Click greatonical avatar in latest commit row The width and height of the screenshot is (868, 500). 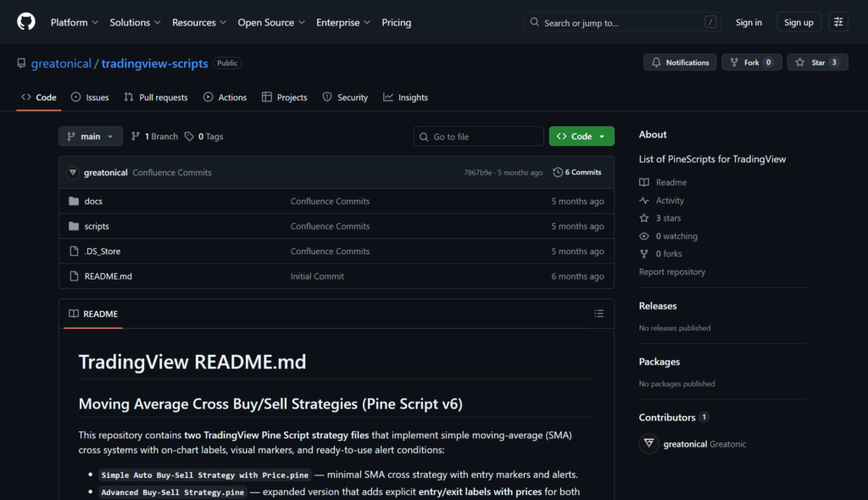pyautogui.click(x=73, y=172)
